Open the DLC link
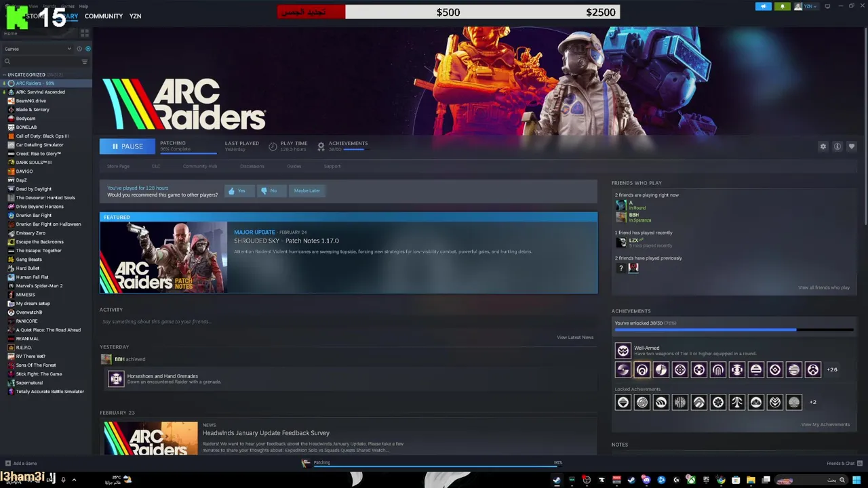 156,166
